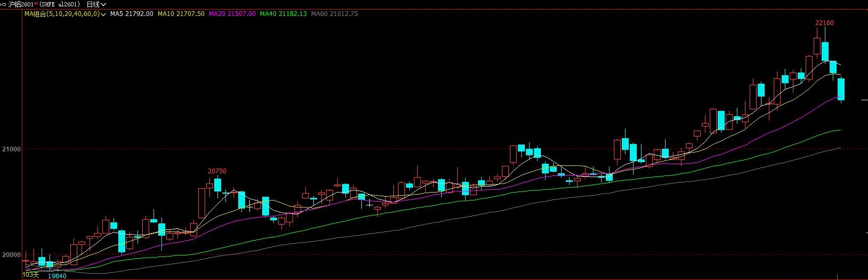Click the 19840 low price label

tap(57, 276)
